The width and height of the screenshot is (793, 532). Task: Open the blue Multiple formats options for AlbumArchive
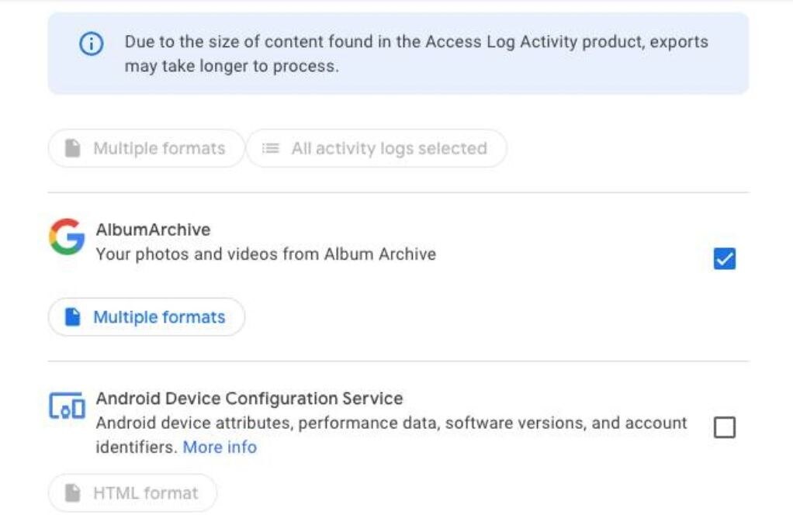(147, 317)
